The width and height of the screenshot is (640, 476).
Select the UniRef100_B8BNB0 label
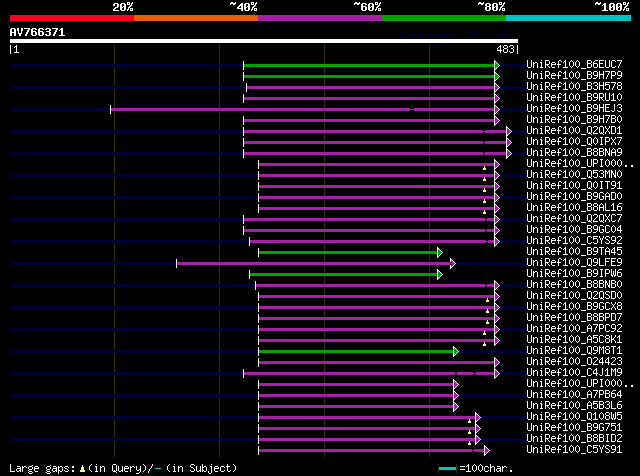pos(574,285)
